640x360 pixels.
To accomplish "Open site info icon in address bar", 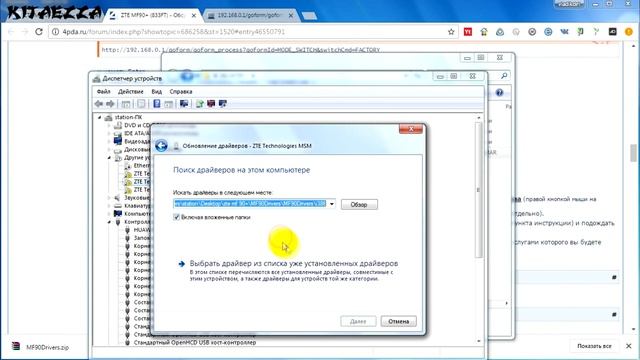I will tap(56, 31).
